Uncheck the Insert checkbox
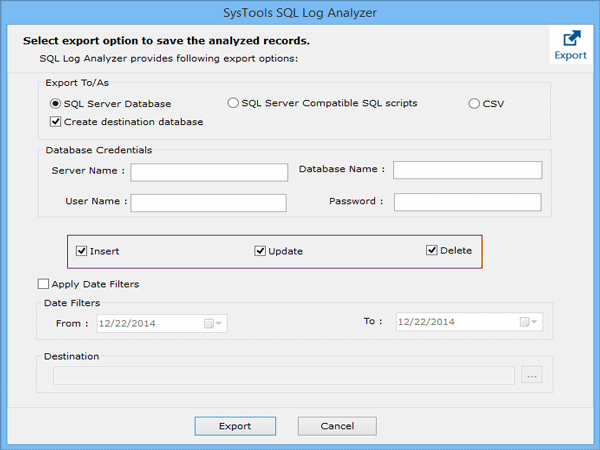 [x=82, y=251]
